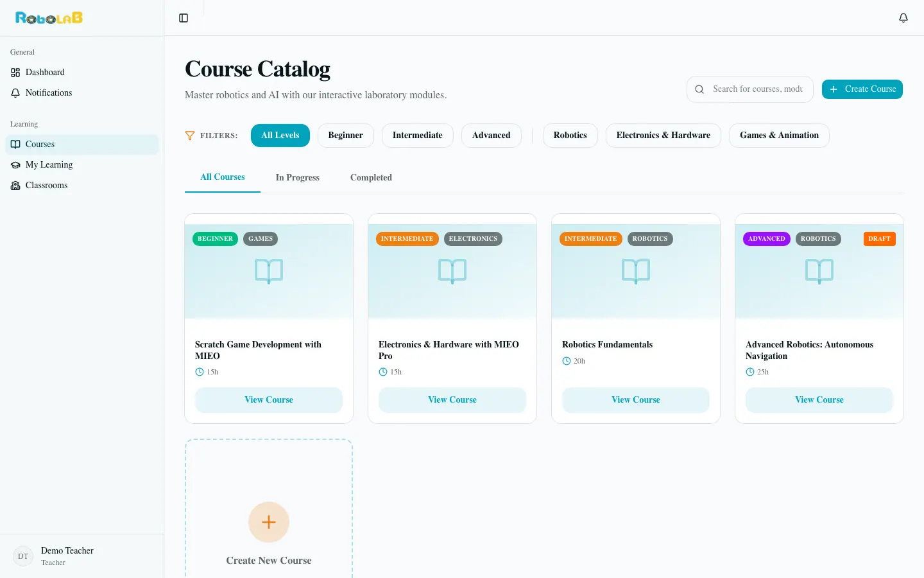Switch to the Completed tab

(x=371, y=178)
